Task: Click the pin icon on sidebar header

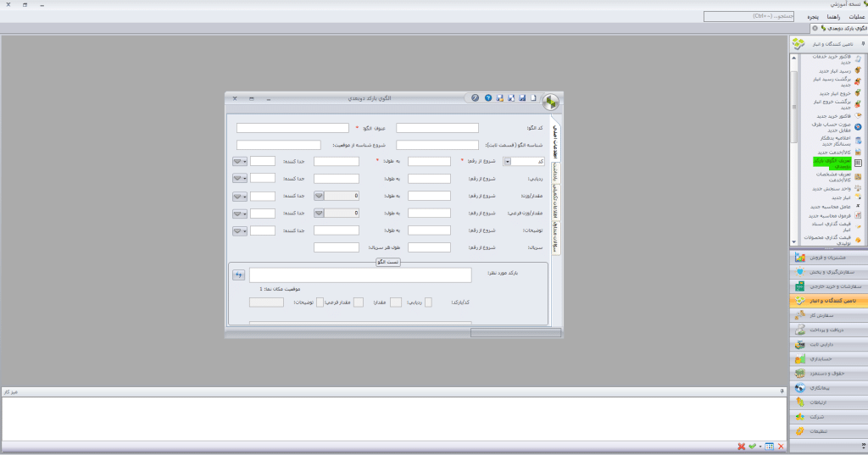Action: click(x=863, y=44)
